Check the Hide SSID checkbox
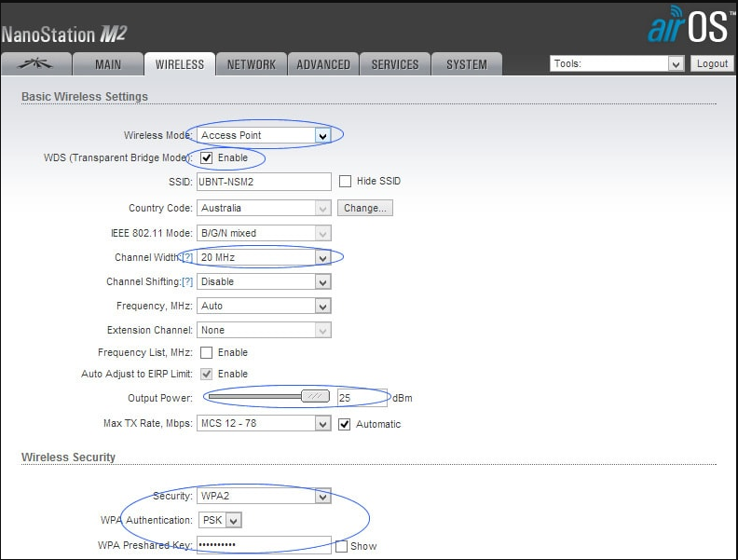738x560 pixels. coord(345,181)
